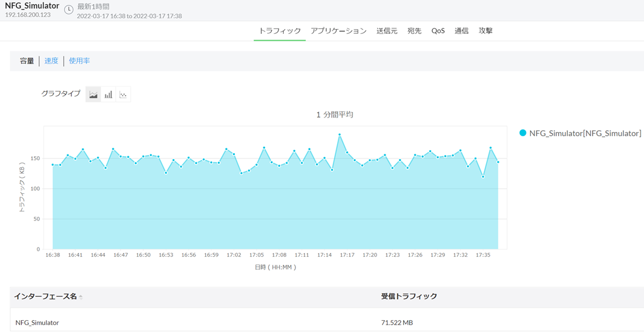
Task: Choose the scatter plot graph type icon
Action: coord(123,94)
